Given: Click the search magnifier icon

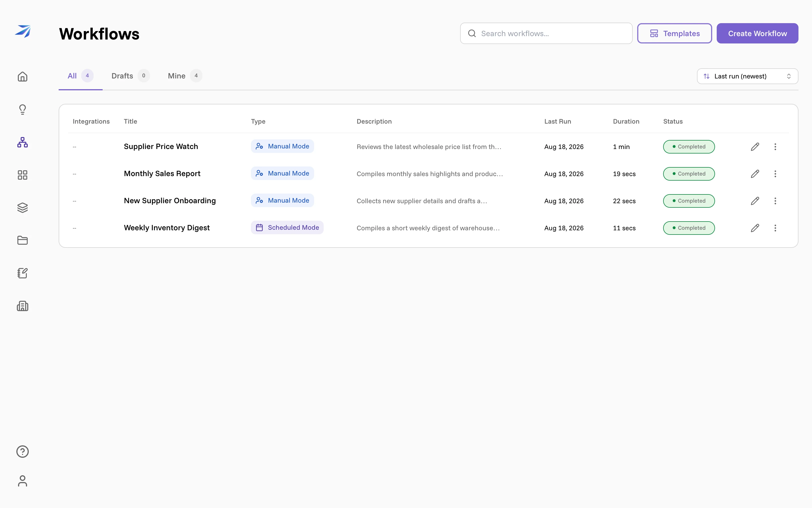Looking at the screenshot, I should 472,33.
